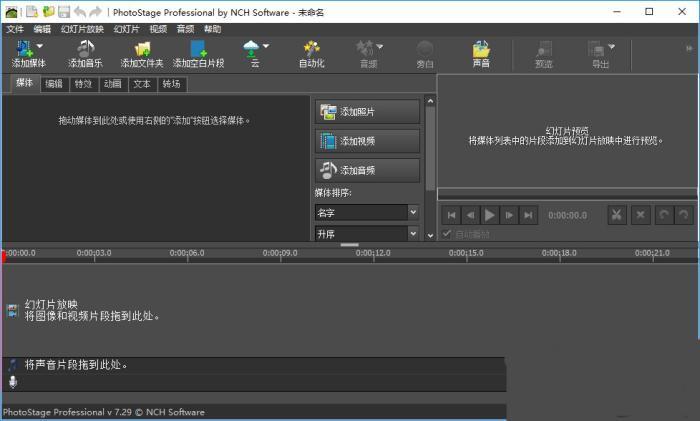Click the undo icon in the title bar
Screen dimensions: 700x421
pos(80,12)
